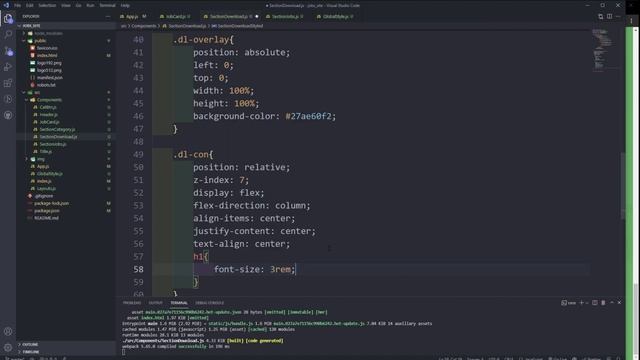Open the GitHub icon in activity bar

pyautogui.click(x=8, y=116)
